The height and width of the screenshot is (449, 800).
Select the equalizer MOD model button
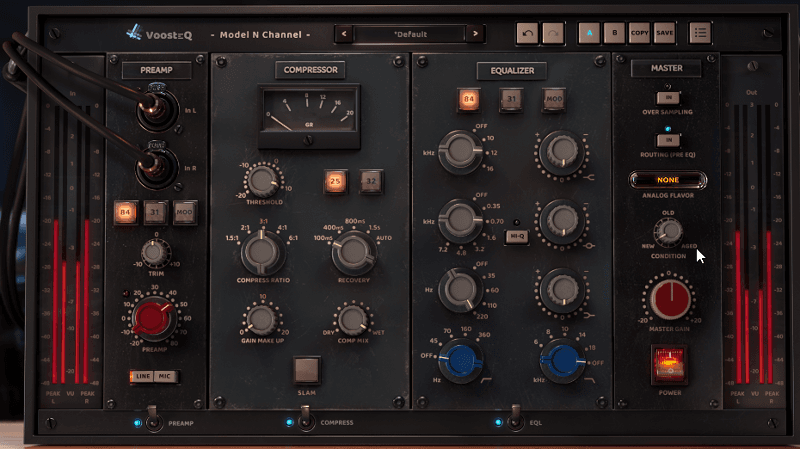[554, 99]
